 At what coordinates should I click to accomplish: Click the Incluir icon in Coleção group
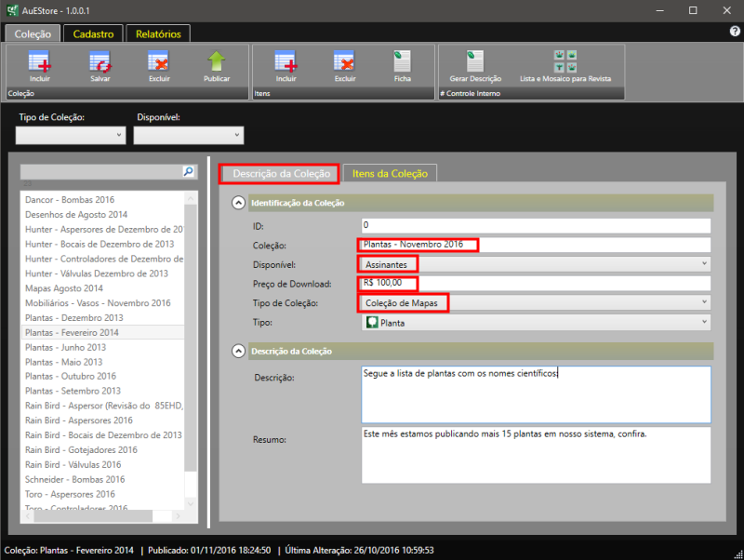pyautogui.click(x=39, y=63)
